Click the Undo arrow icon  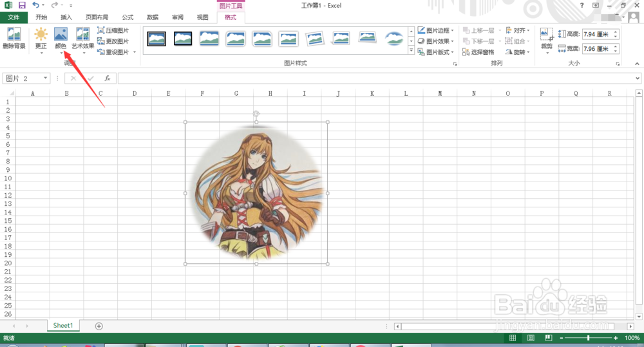point(35,5)
